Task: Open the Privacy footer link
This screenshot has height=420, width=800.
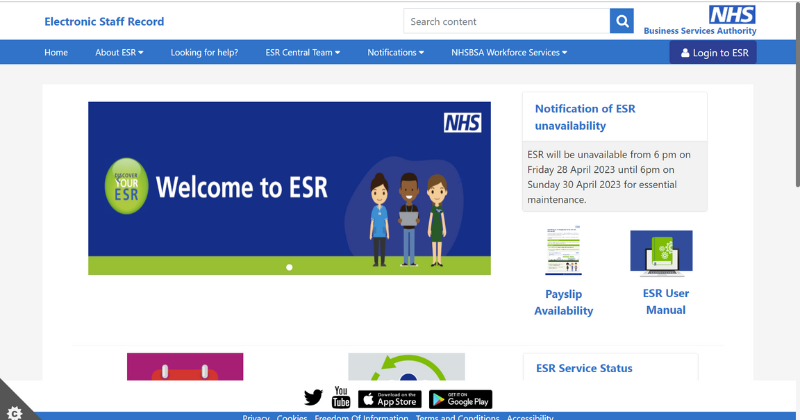Action: 256,416
